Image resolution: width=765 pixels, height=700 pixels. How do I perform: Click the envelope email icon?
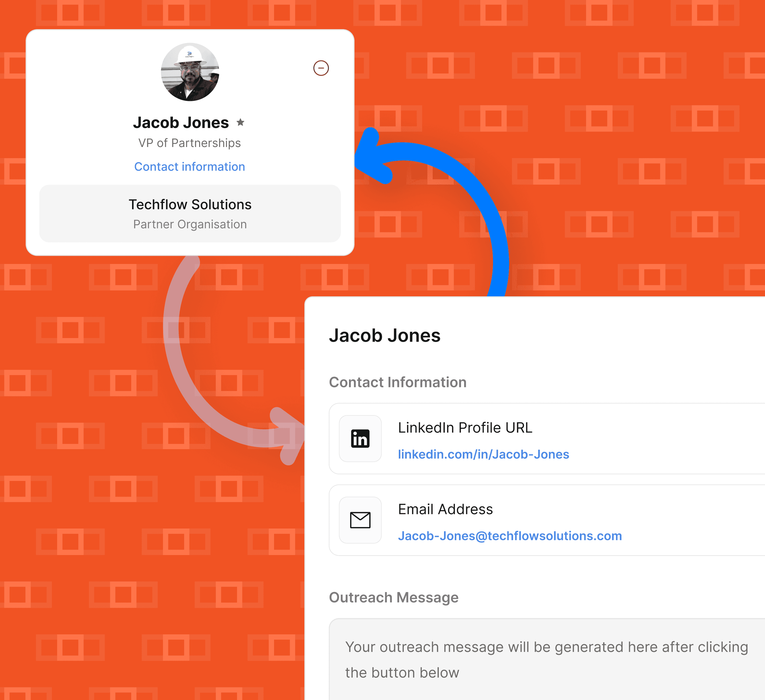[x=360, y=520]
